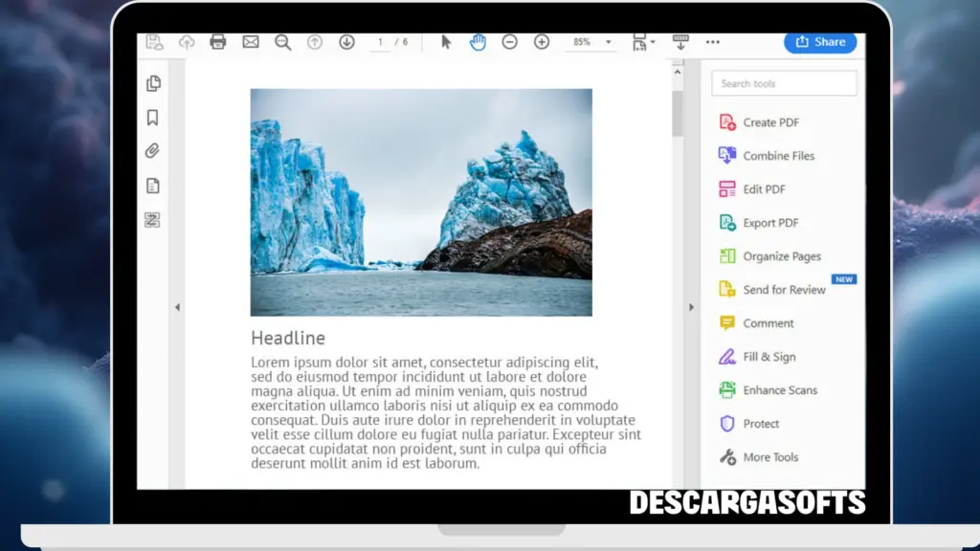Open the Attachments paperclip panel
This screenshot has height=551, width=980.
(151, 151)
